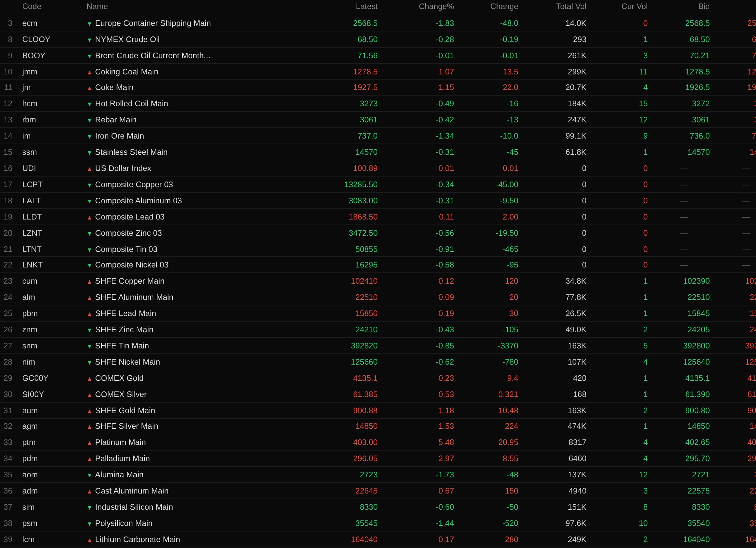The width and height of the screenshot is (756, 548).
Task: Click the up arrow beside SHFE Silver Main
Action: (89, 427)
